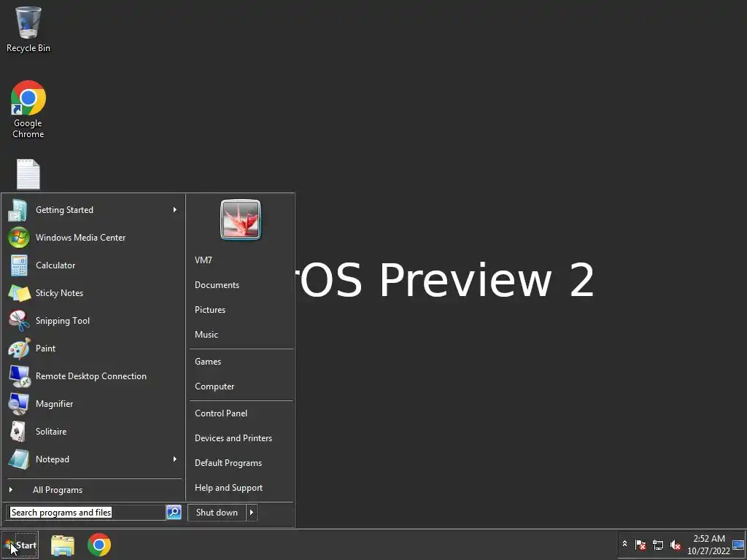The image size is (747, 560).
Task: Open the VM7 user folder
Action: tap(204, 260)
